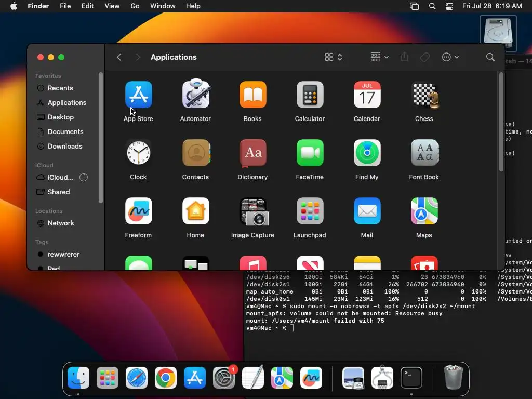
Task: Open the View menu
Action: (x=112, y=6)
